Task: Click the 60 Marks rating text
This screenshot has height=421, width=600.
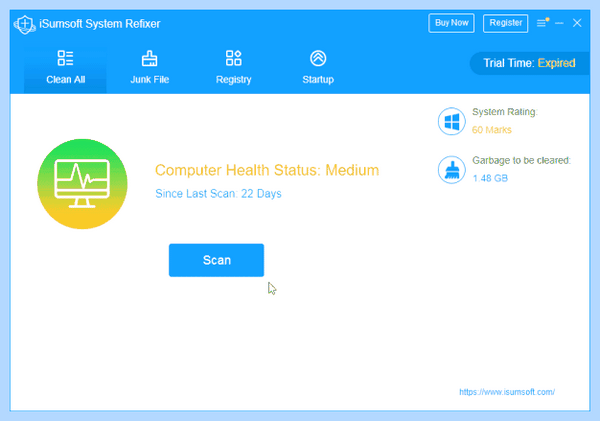Action: point(492,130)
